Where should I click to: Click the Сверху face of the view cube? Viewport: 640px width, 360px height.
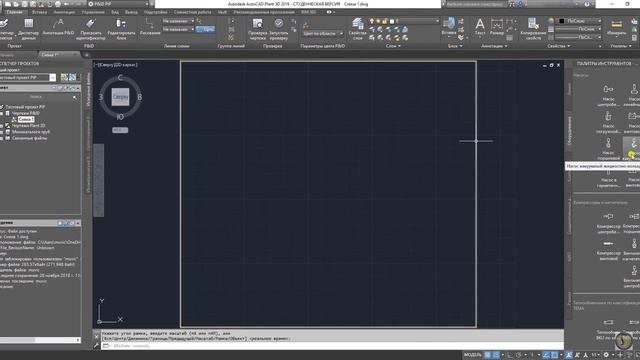click(x=120, y=97)
